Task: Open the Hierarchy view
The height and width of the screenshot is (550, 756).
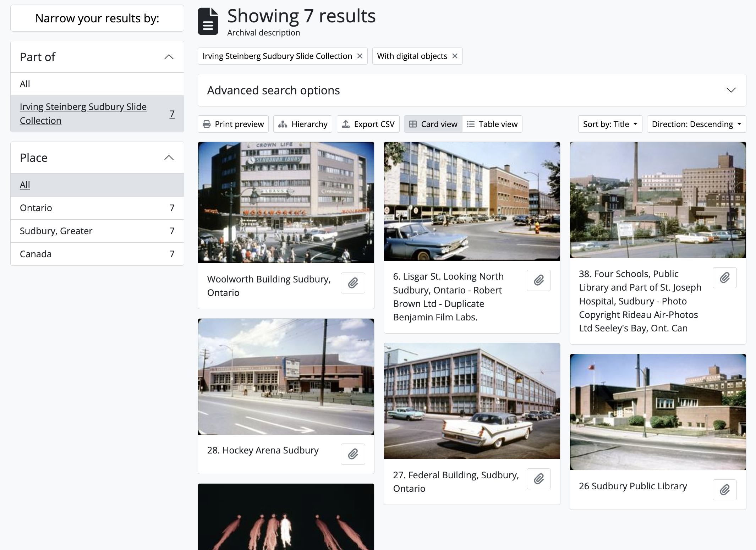Action: [x=302, y=124]
